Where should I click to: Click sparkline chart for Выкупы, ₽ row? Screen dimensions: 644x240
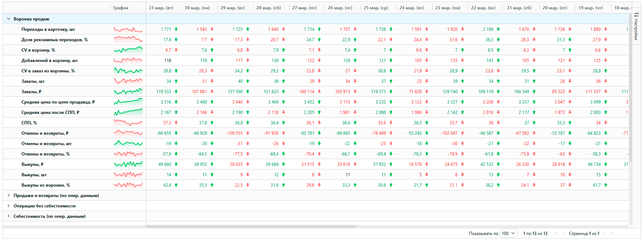(x=128, y=164)
